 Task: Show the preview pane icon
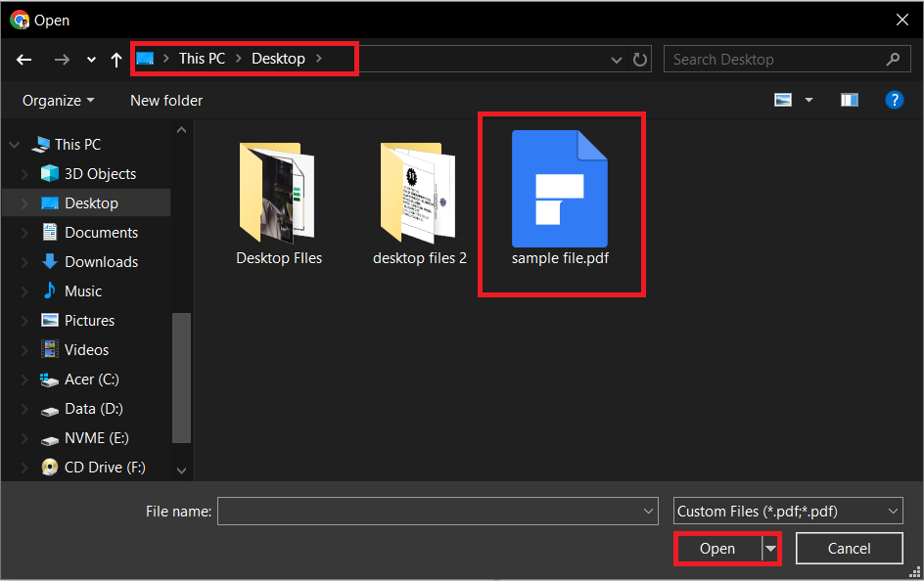[849, 99]
